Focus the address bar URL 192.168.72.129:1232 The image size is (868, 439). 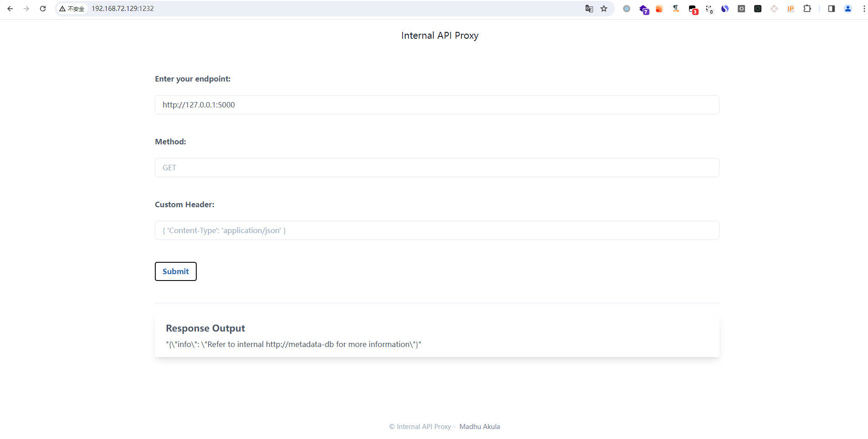coord(123,9)
